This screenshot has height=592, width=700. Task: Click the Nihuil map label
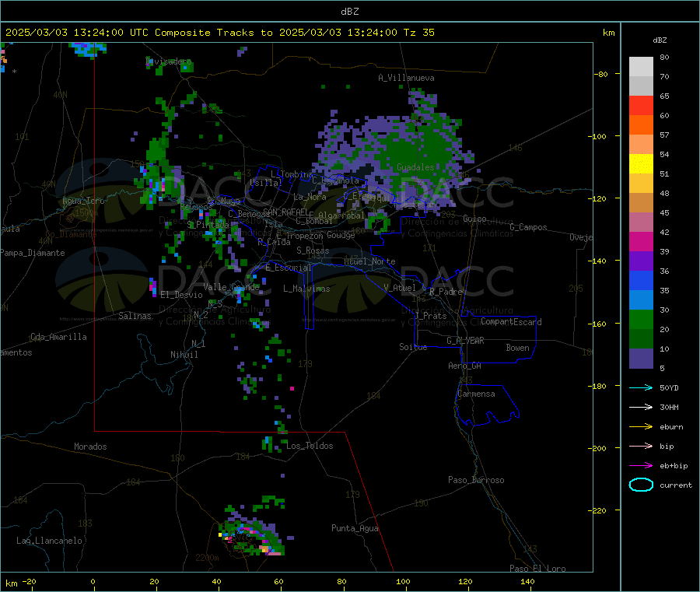pyautogui.click(x=184, y=355)
